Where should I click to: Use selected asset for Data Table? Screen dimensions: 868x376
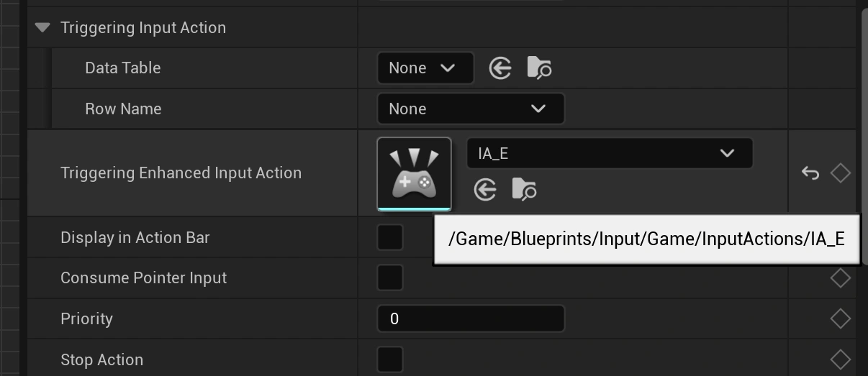coord(500,68)
